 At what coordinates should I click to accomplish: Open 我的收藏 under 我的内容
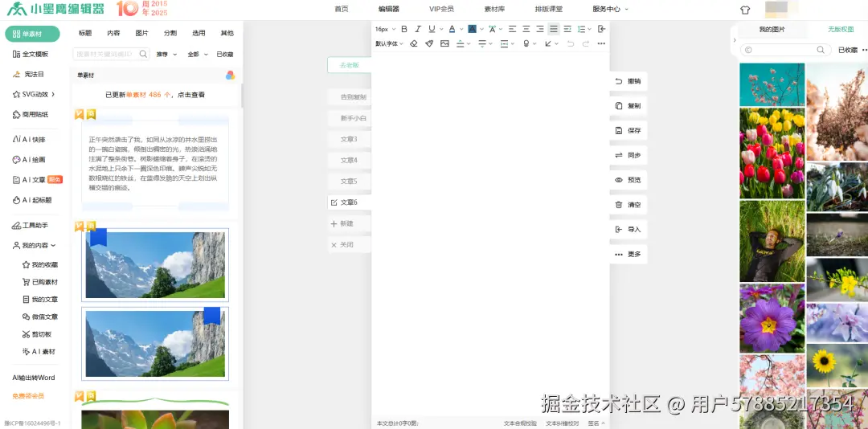(x=40, y=264)
